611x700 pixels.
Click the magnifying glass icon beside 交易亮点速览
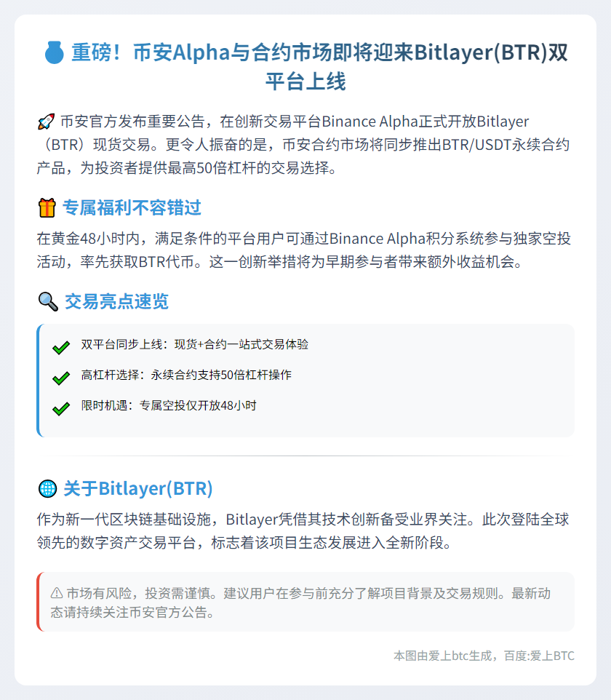coord(47,301)
